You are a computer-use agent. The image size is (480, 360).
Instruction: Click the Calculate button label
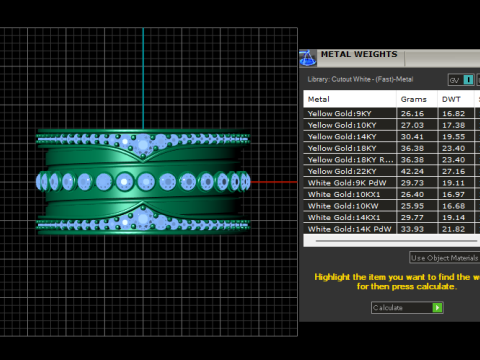pos(388,308)
